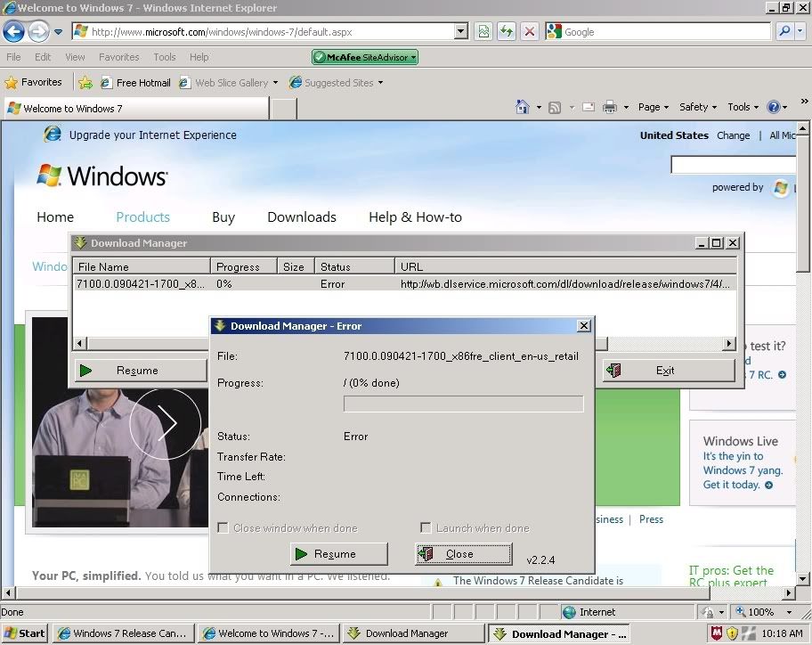Click the Stop loading red X icon
This screenshot has height=645, width=812.
coord(529,32)
